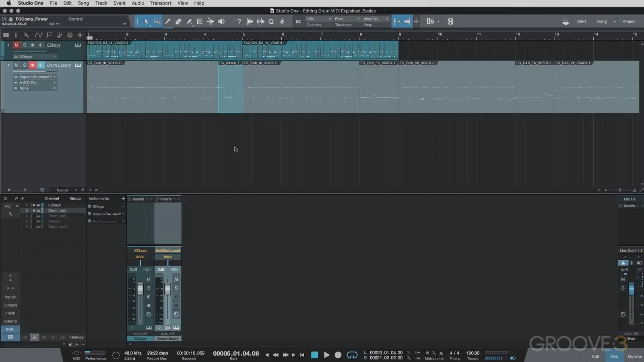Image resolution: width=644 pixels, height=362 pixels.
Task: Select the Paint tool in the toolbar
Action: (189, 22)
